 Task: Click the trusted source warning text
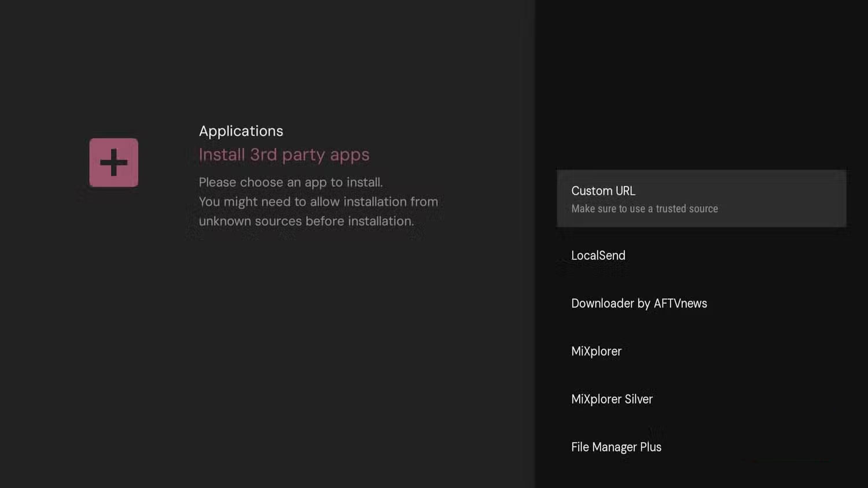coord(644,209)
